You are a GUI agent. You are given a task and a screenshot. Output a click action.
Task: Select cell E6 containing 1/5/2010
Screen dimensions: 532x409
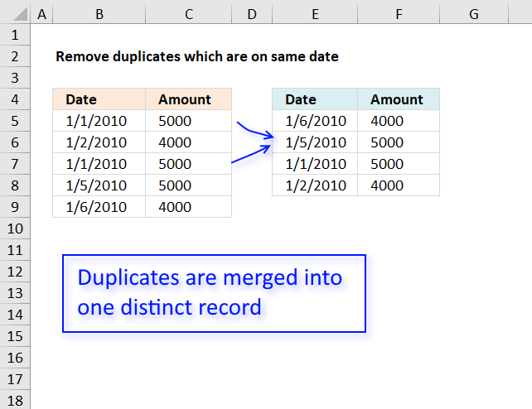tap(315, 142)
